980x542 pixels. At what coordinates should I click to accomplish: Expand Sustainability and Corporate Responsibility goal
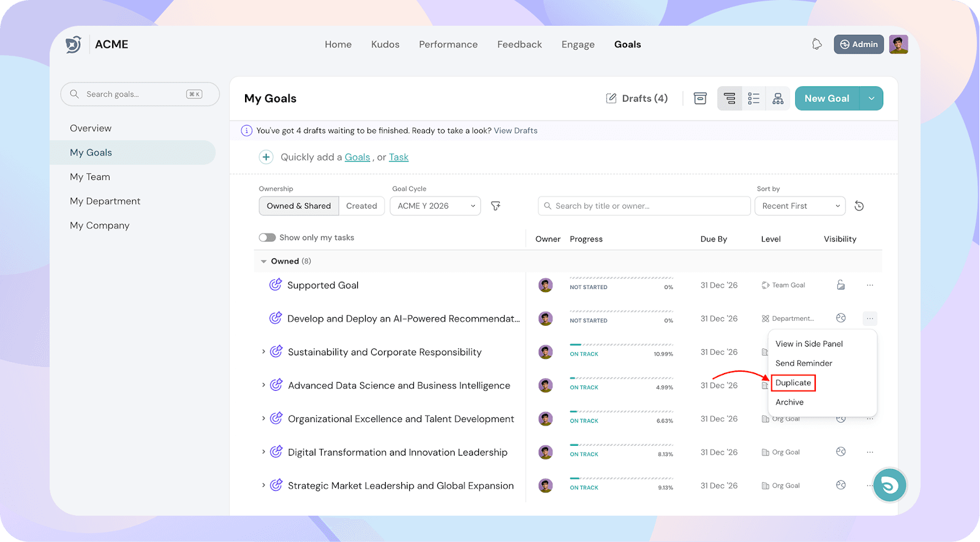(263, 352)
